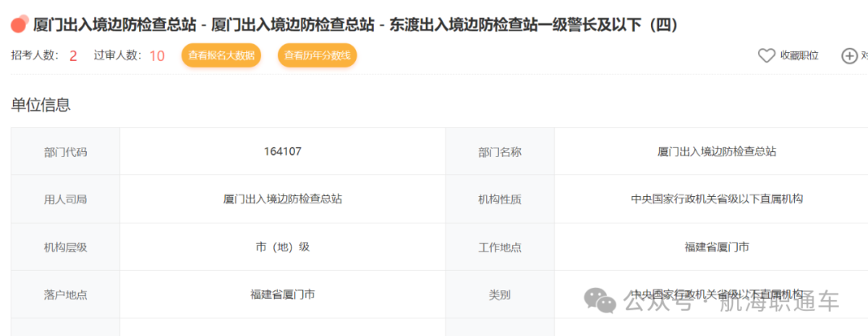868x336 pixels.
Task: Click the 机构性质 value 中央国家行政机关省级以下直属机构
Action: point(717,199)
